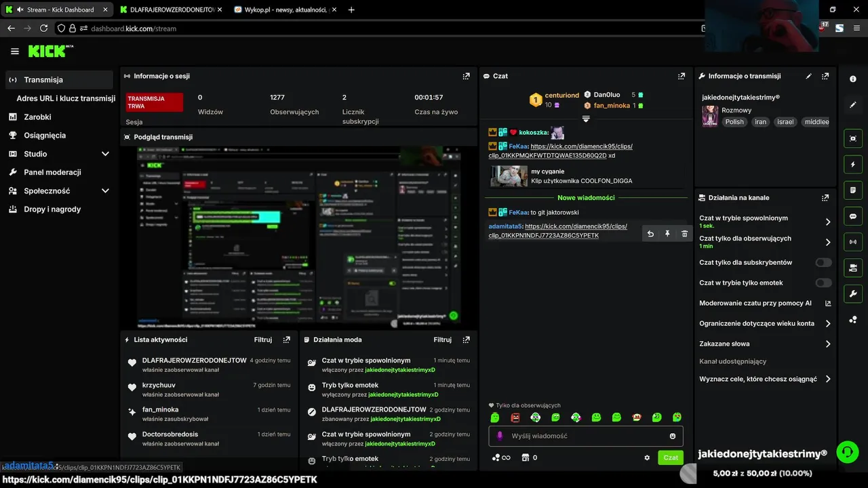Open new browser tab with plus button
Viewport: 868px width, 488px height.
[x=351, y=9]
